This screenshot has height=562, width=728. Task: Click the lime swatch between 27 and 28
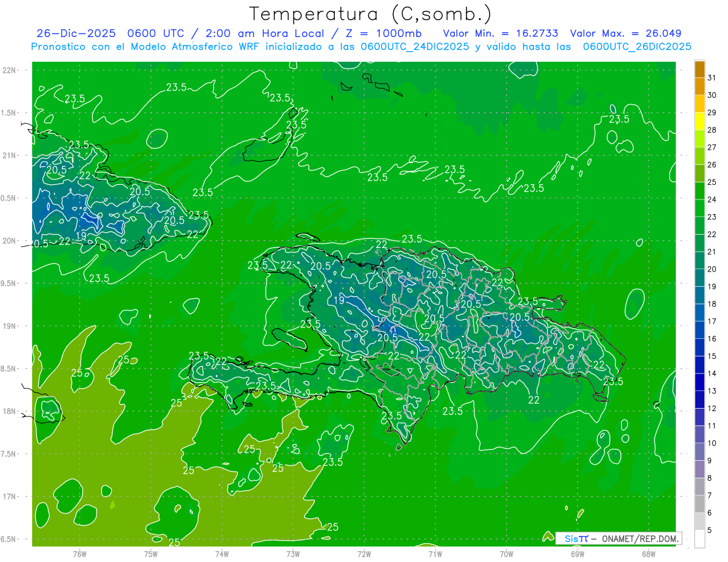point(699,138)
